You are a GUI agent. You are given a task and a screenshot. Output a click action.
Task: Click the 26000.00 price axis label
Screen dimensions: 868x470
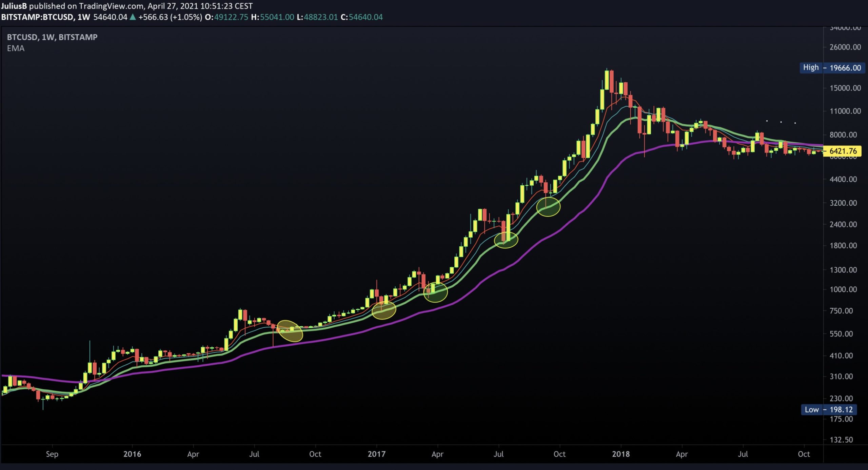pyautogui.click(x=845, y=47)
